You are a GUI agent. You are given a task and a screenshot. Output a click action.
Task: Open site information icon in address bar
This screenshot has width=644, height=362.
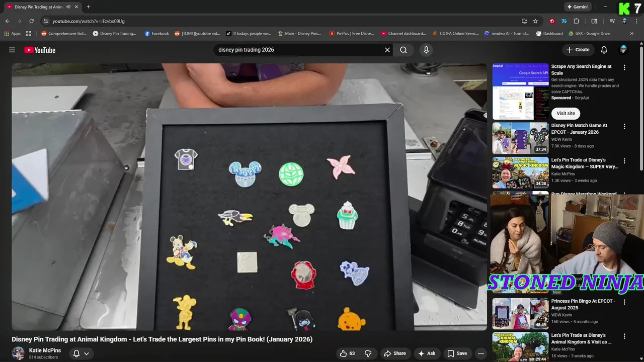[x=46, y=21]
